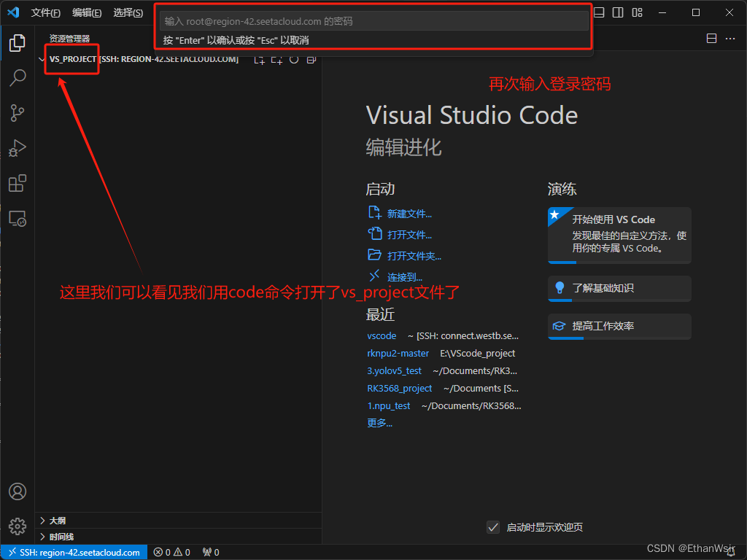Viewport: 747px width, 560px height.
Task: Open recent folder 3.yolov5_test
Action: [394, 371]
